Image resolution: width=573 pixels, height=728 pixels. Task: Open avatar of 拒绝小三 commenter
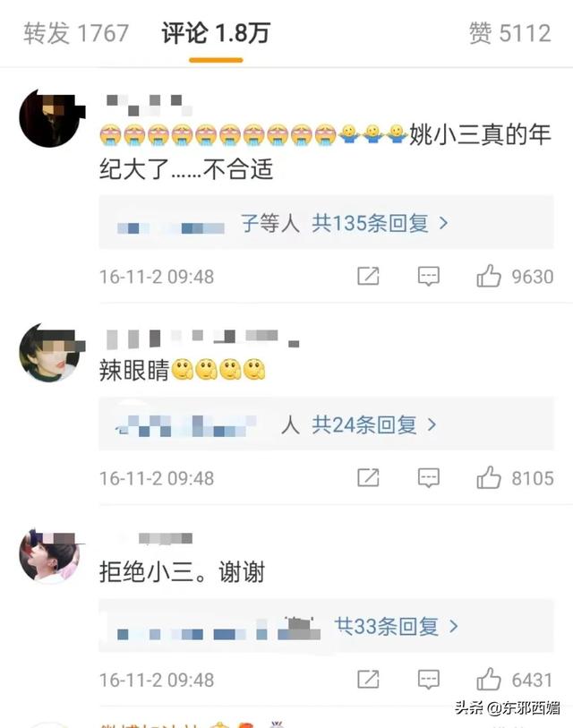click(x=49, y=555)
